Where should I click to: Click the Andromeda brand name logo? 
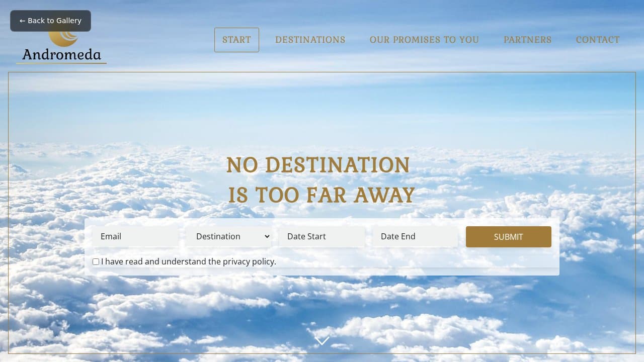tap(61, 55)
